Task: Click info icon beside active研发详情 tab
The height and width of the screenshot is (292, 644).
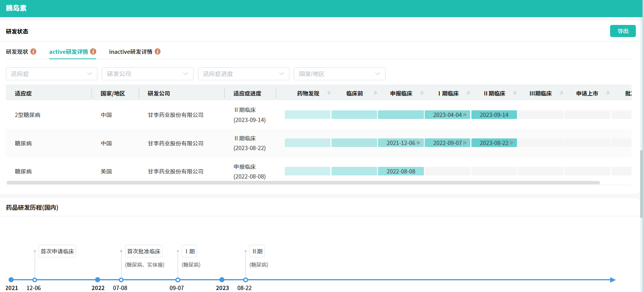Action: (x=93, y=51)
